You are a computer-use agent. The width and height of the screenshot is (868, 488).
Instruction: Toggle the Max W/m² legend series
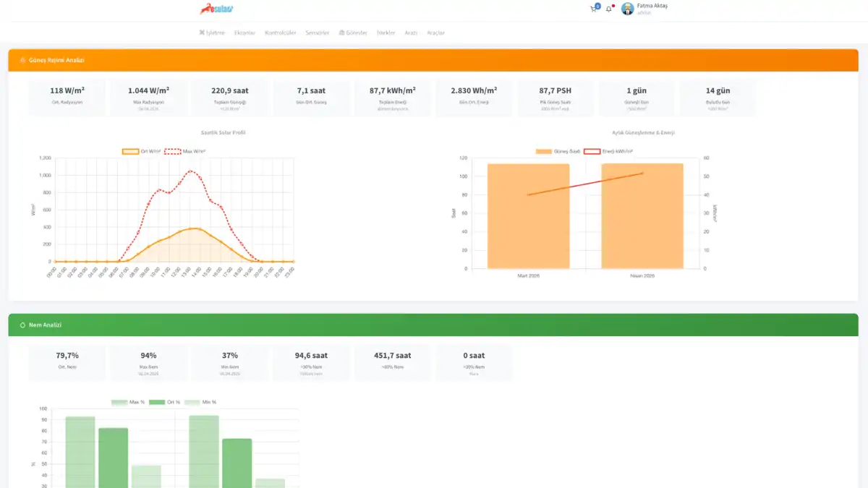tap(186, 151)
